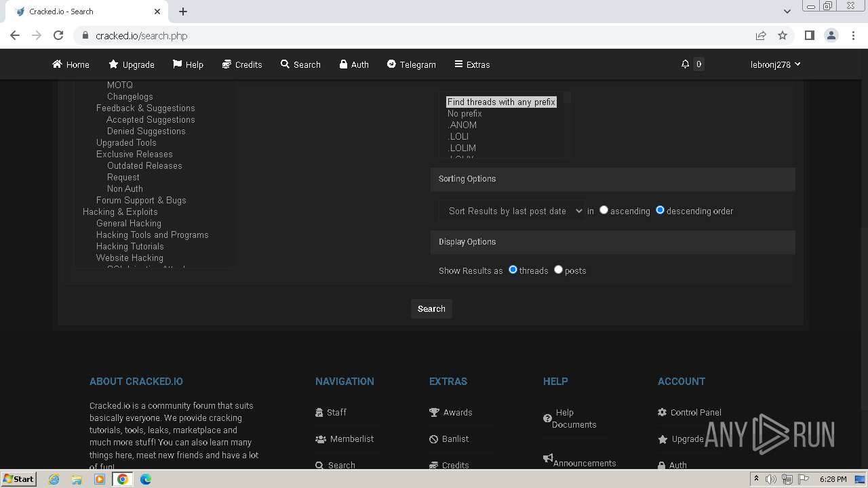The image size is (868, 488).
Task: Open Awards footer link
Action: [x=451, y=412]
